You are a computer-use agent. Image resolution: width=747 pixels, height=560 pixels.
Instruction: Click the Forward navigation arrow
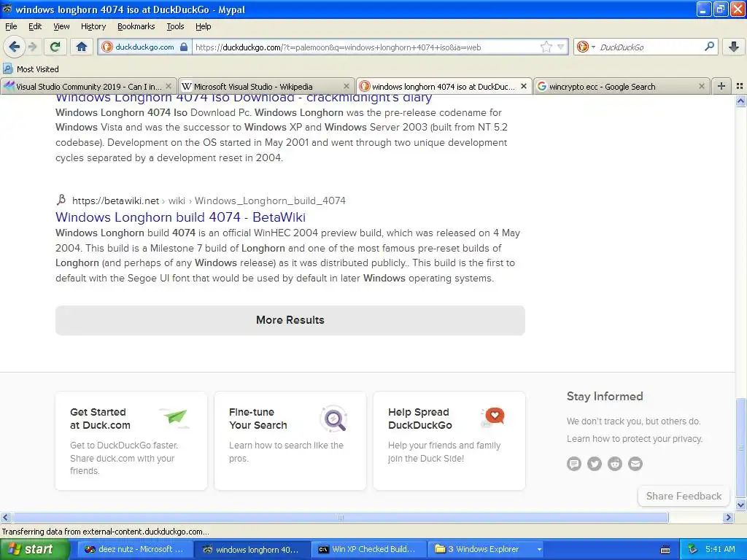[33, 47]
